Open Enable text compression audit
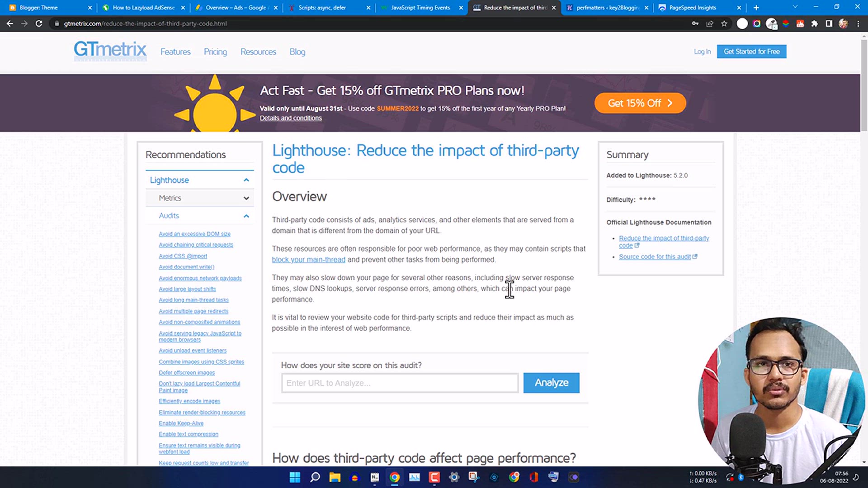This screenshot has width=868, height=488. click(x=189, y=434)
